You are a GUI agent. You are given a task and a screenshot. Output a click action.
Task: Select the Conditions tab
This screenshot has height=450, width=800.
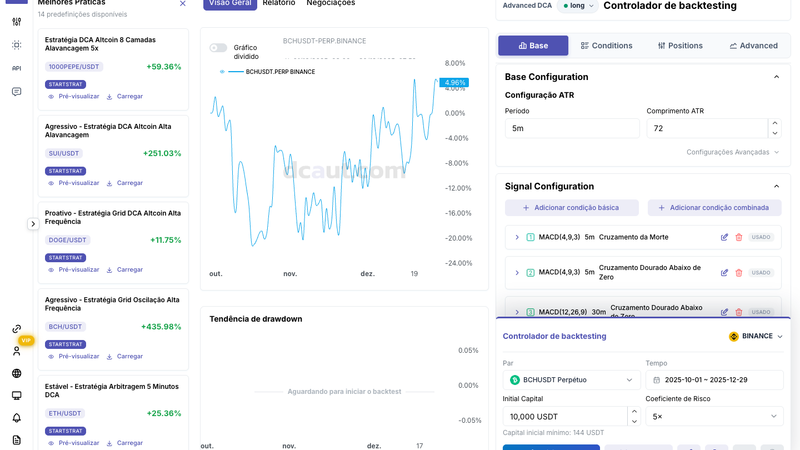tap(606, 45)
